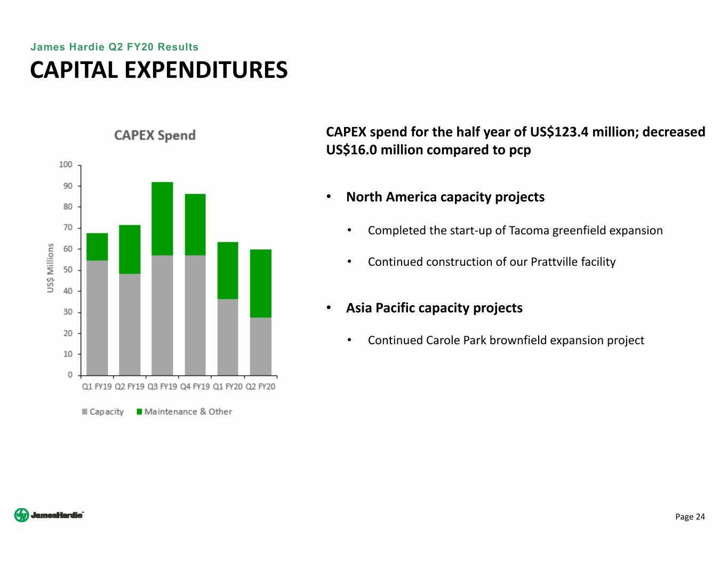Click the gray Capacity legend swatch

point(84,411)
